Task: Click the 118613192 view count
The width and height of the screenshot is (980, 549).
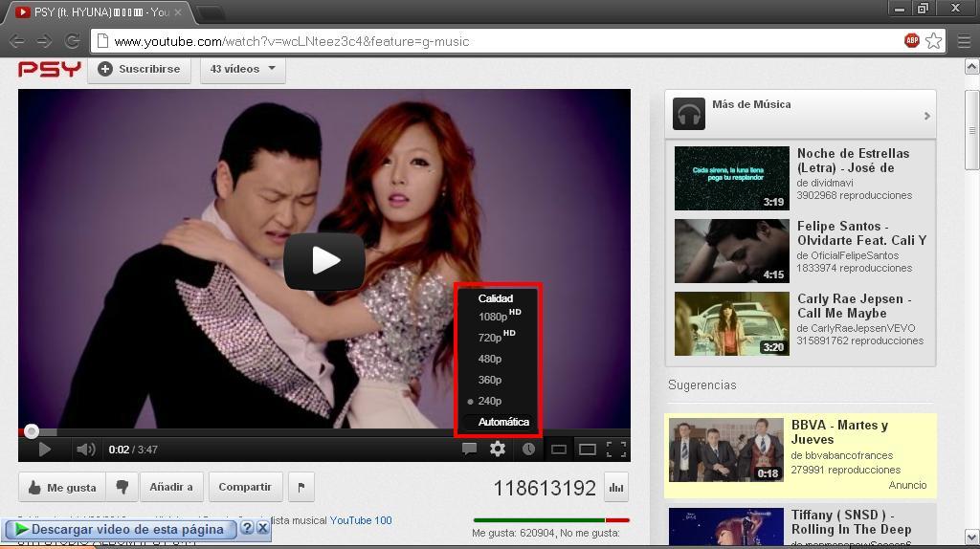Action: coord(545,488)
